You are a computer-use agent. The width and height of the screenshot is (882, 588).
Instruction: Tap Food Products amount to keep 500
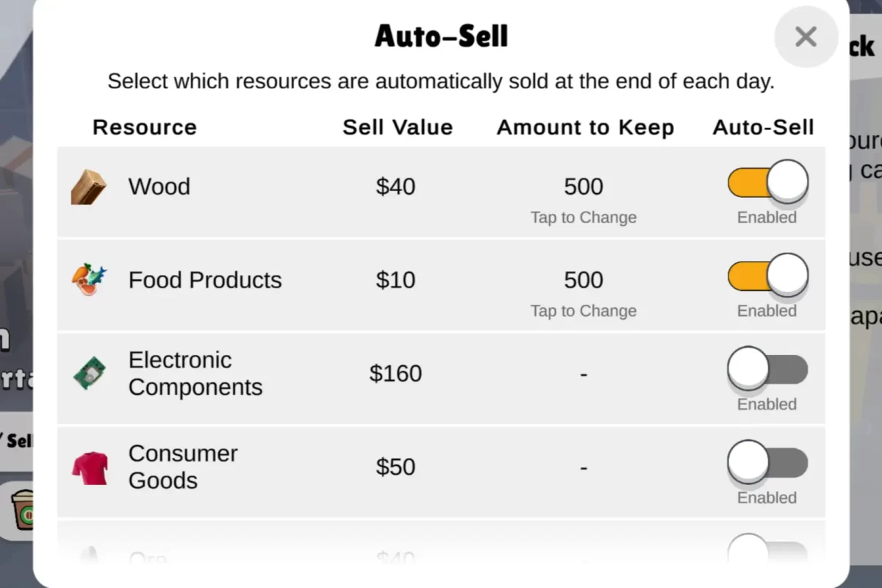click(x=584, y=280)
